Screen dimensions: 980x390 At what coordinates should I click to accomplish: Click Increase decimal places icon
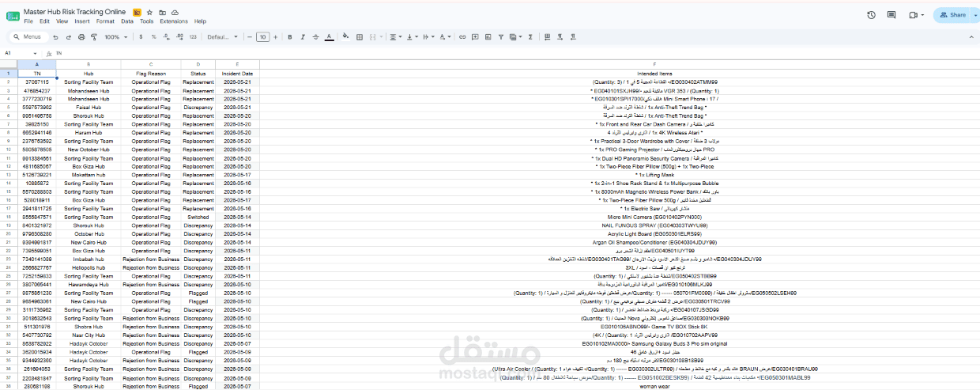pos(180,37)
